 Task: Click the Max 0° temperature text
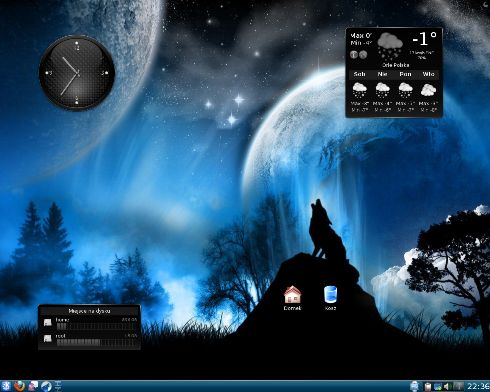pos(361,35)
